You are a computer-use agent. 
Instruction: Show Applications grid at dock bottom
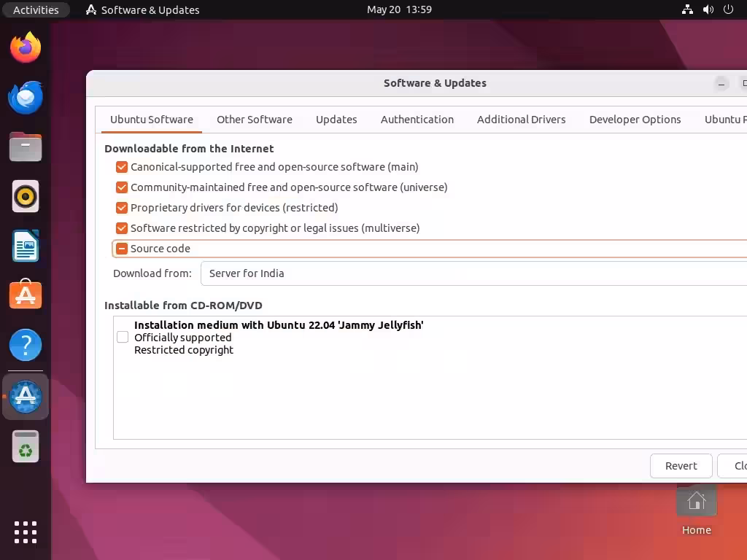(26, 532)
